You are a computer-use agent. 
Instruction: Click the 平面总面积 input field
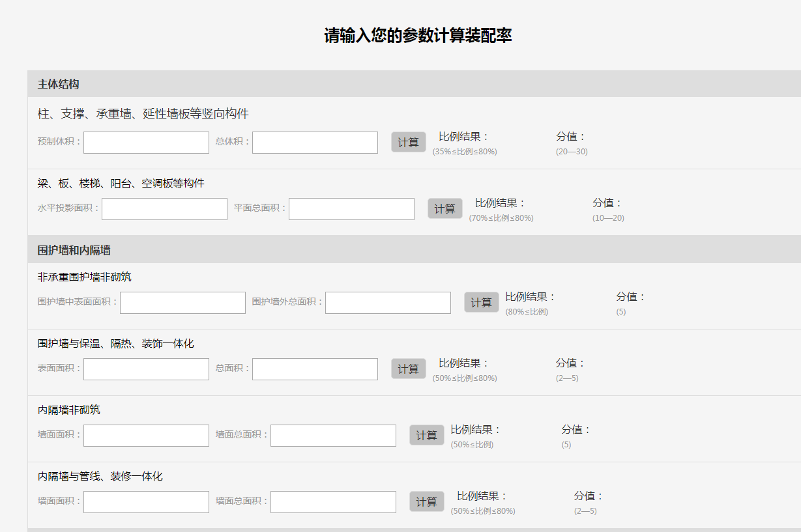(x=351, y=209)
